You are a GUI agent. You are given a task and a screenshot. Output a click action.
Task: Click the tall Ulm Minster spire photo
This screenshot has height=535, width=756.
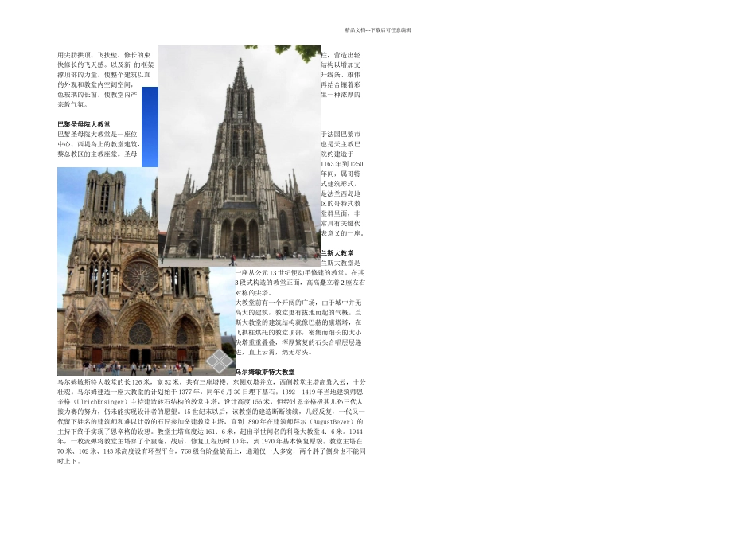click(240, 156)
